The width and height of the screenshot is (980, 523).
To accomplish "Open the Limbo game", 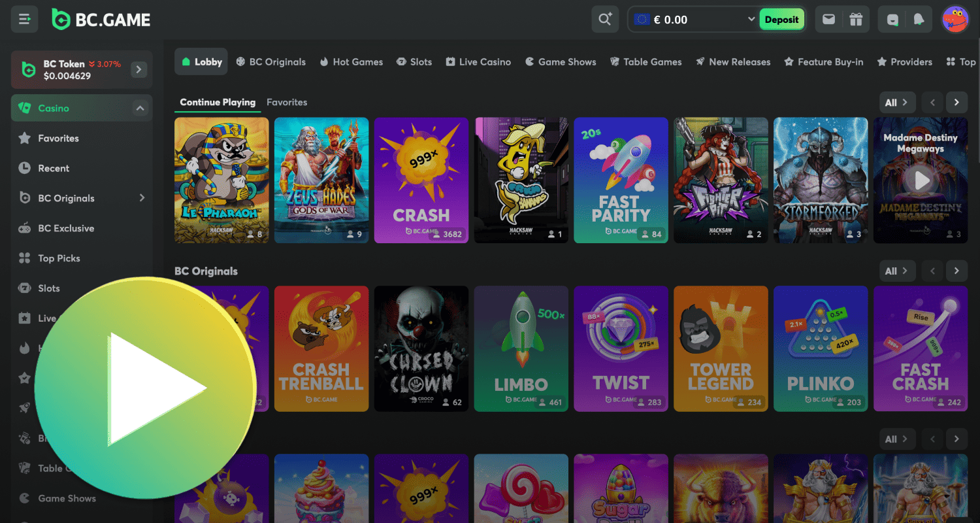I will tap(521, 349).
